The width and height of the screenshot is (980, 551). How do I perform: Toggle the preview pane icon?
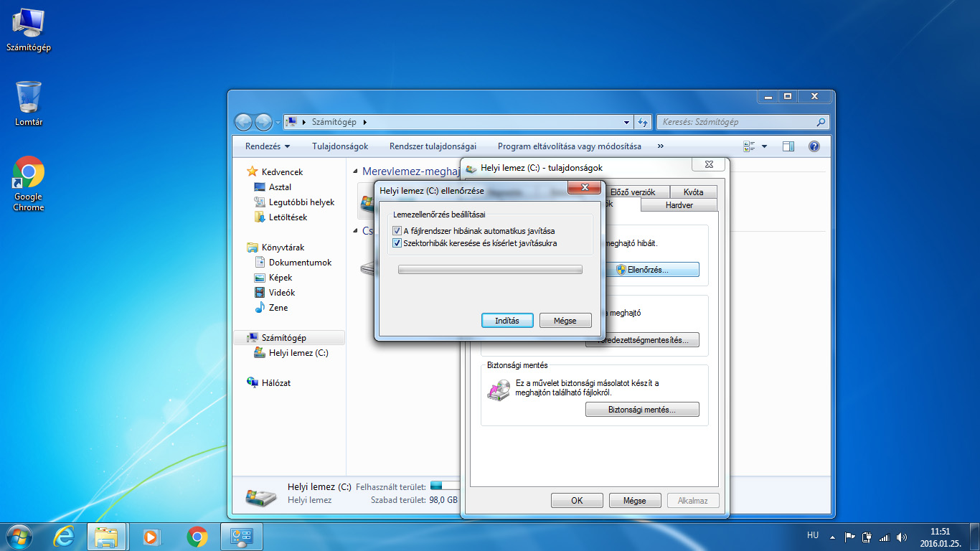tap(788, 146)
